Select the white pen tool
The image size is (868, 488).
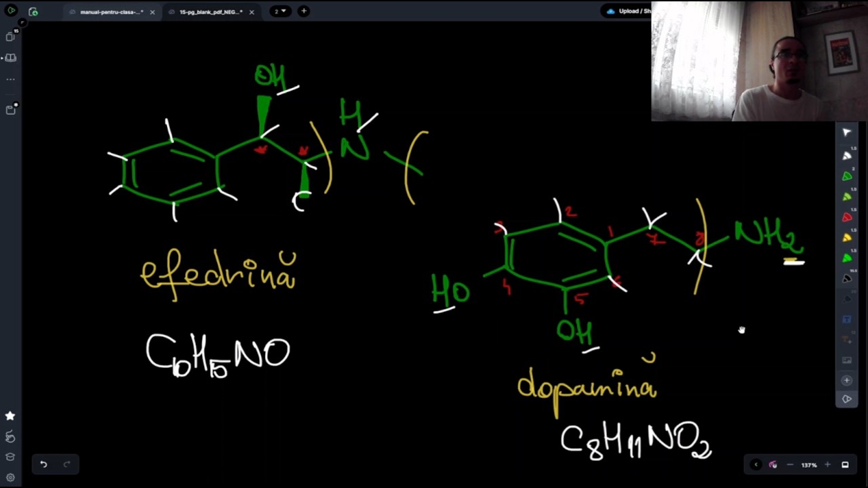coord(846,155)
